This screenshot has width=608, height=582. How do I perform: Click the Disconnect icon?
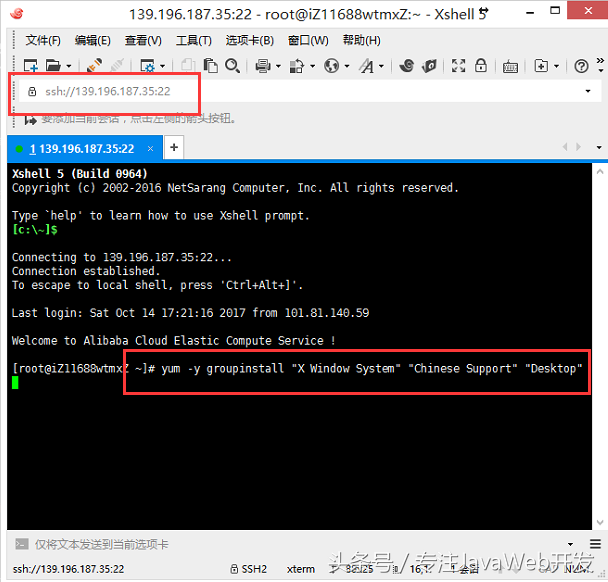117,66
